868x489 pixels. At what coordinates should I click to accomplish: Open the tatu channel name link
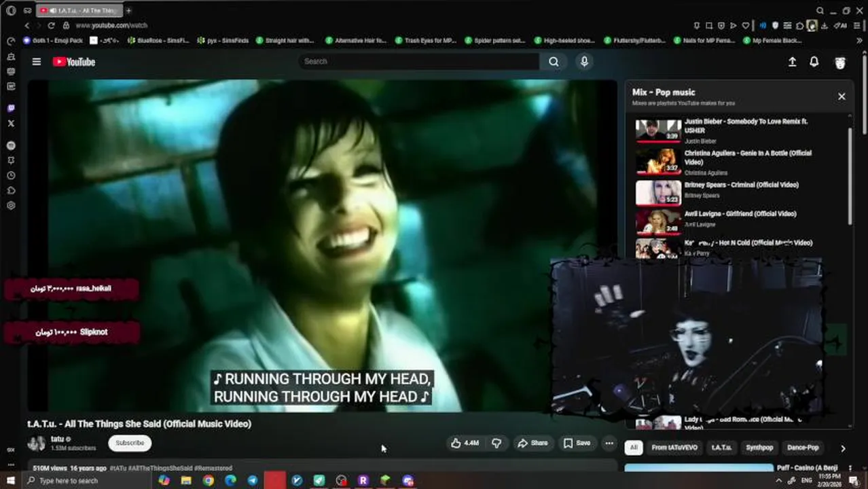[x=58, y=439]
